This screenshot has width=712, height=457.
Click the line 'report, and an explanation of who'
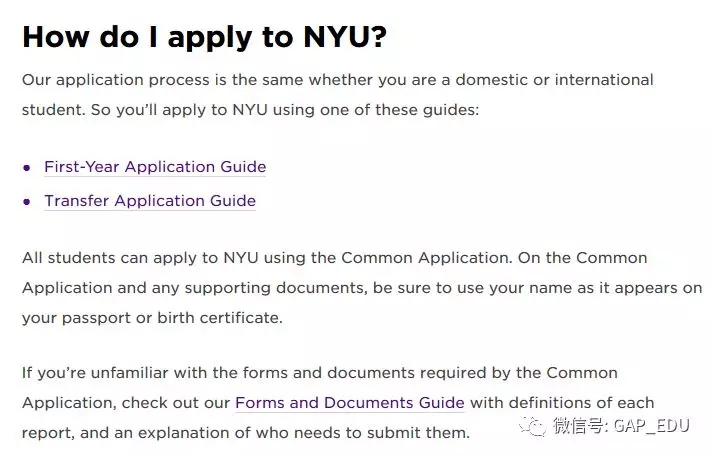246,433
